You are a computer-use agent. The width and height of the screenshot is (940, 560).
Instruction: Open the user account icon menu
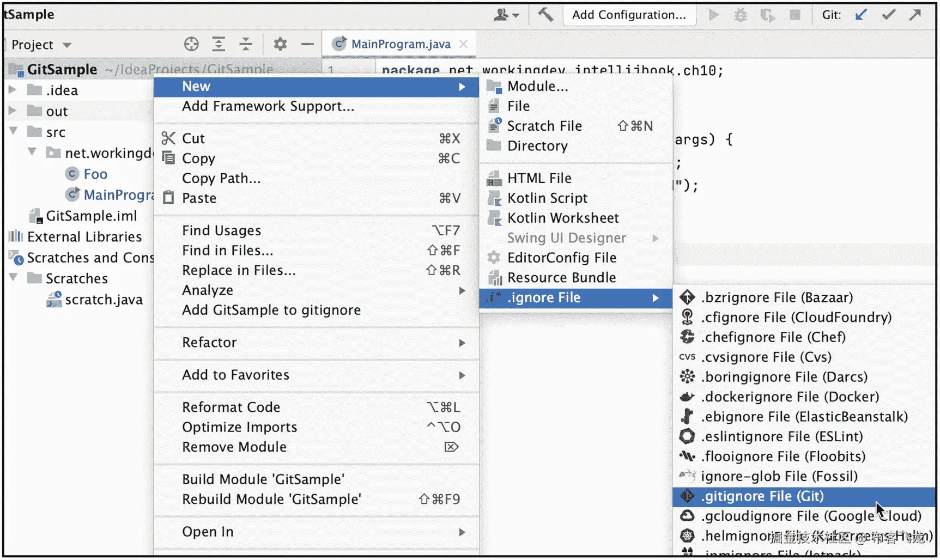[506, 15]
